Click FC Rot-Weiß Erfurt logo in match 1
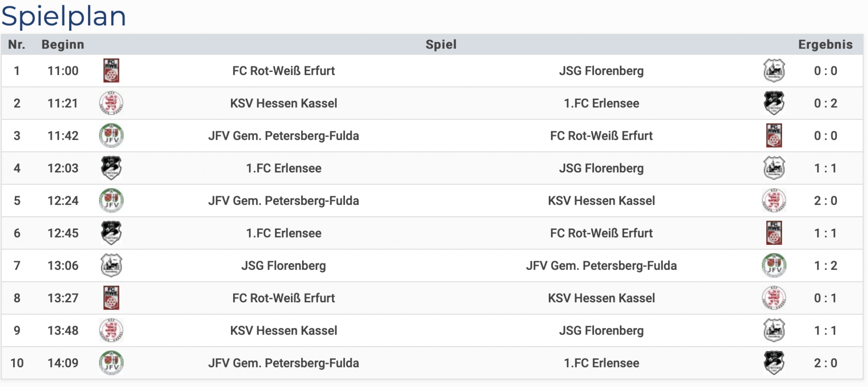This screenshot has width=868, height=387. 111,71
